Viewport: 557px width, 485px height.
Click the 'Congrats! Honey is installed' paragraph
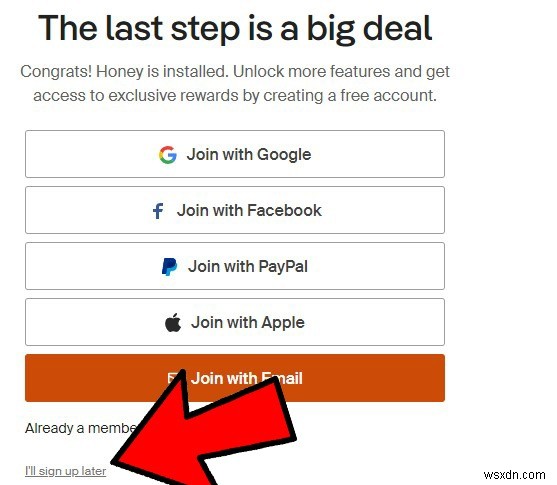pos(235,83)
